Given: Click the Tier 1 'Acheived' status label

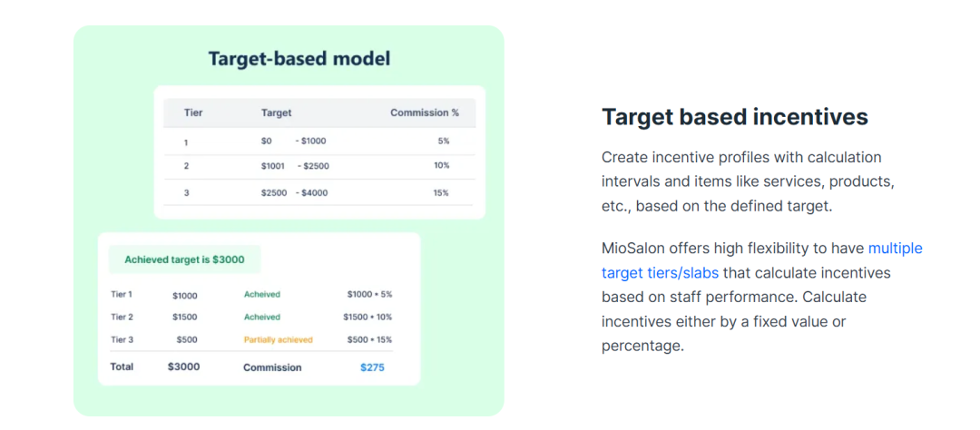Looking at the screenshot, I should click(262, 295).
